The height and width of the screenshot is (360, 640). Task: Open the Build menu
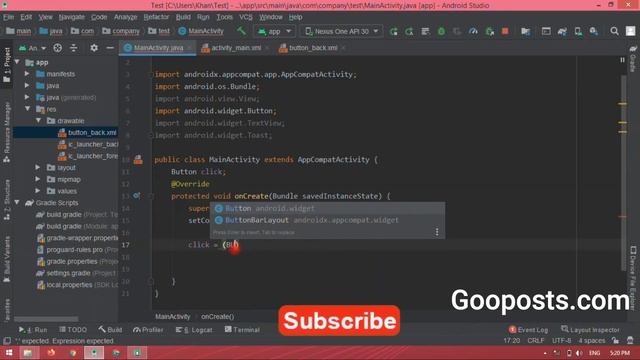click(x=183, y=17)
